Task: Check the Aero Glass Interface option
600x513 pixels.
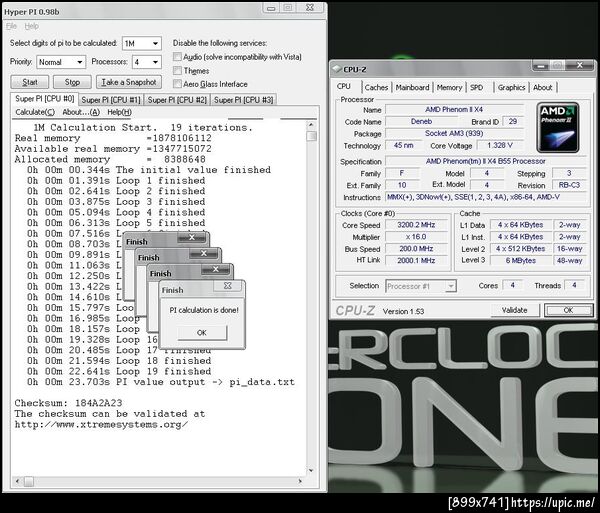Action: tap(177, 84)
